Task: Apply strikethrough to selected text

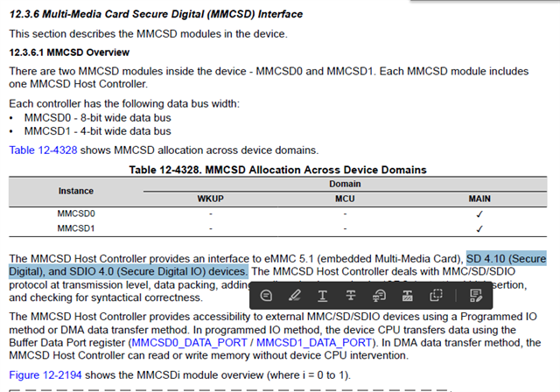Action: [x=351, y=295]
